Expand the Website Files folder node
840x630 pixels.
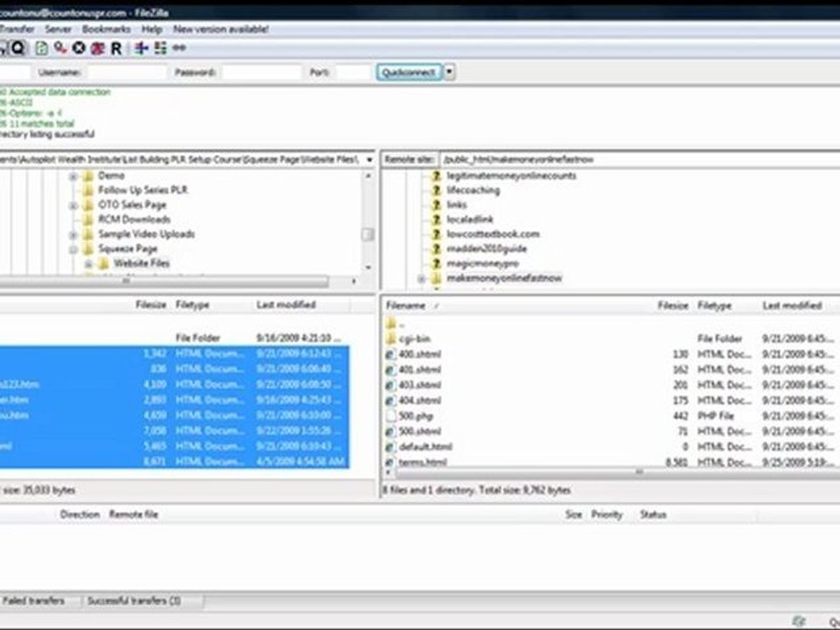pos(88,264)
